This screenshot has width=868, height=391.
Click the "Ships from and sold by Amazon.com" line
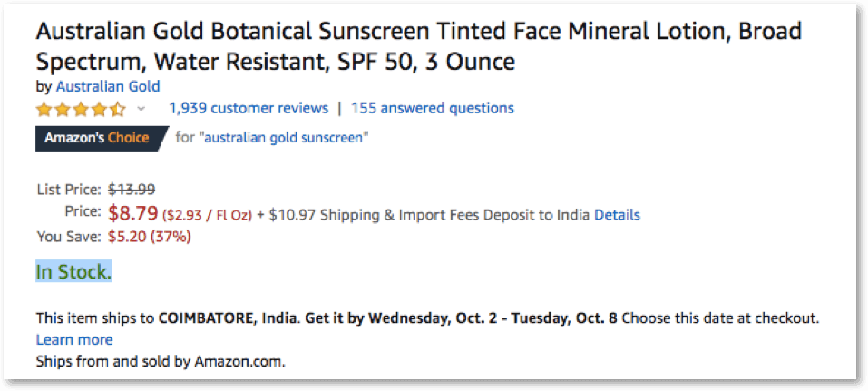pos(160,361)
